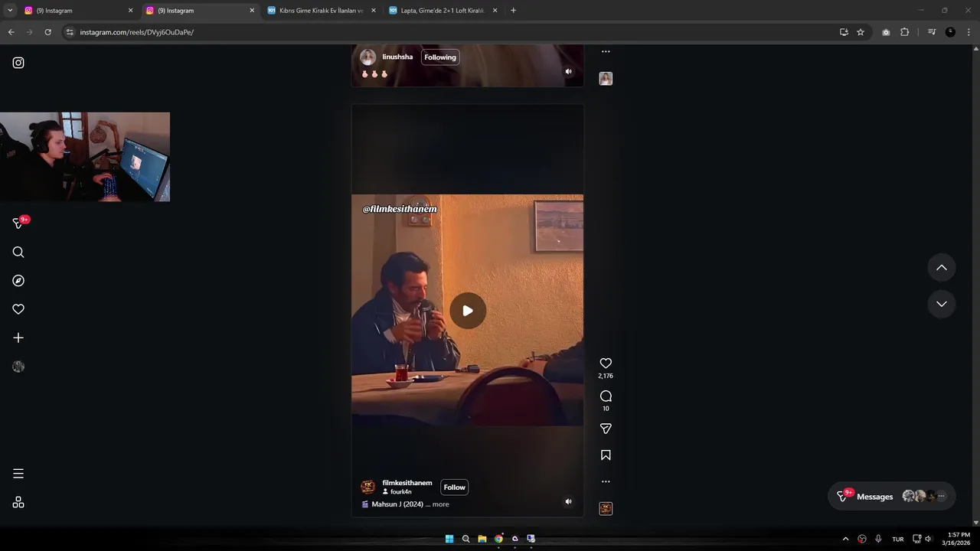
Task: Click the Following button for linushsha
Action: click(x=440, y=57)
